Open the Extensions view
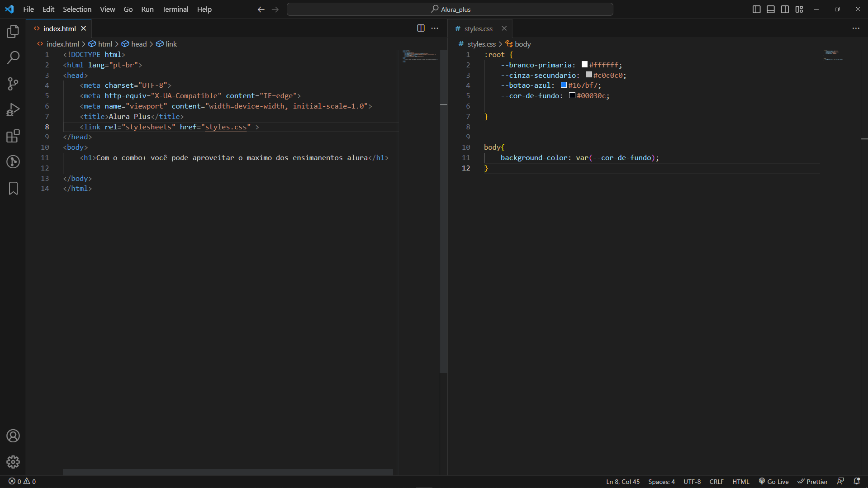Screen dimensions: 868x488 pyautogui.click(x=13, y=136)
